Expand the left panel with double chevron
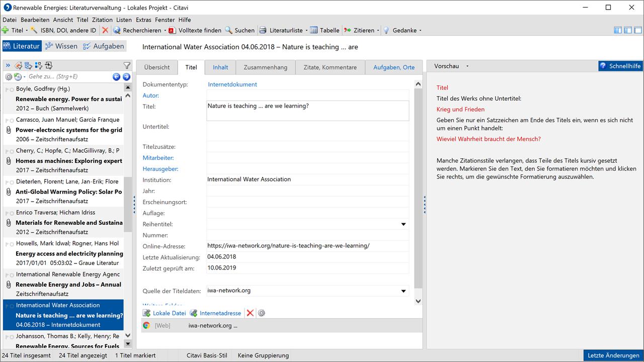Viewport: 644px width, 362px height. click(8, 65)
